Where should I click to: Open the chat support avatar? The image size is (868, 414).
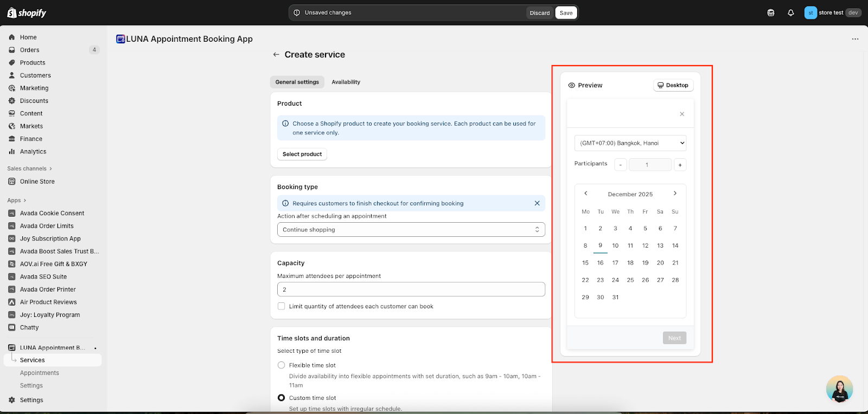click(839, 389)
